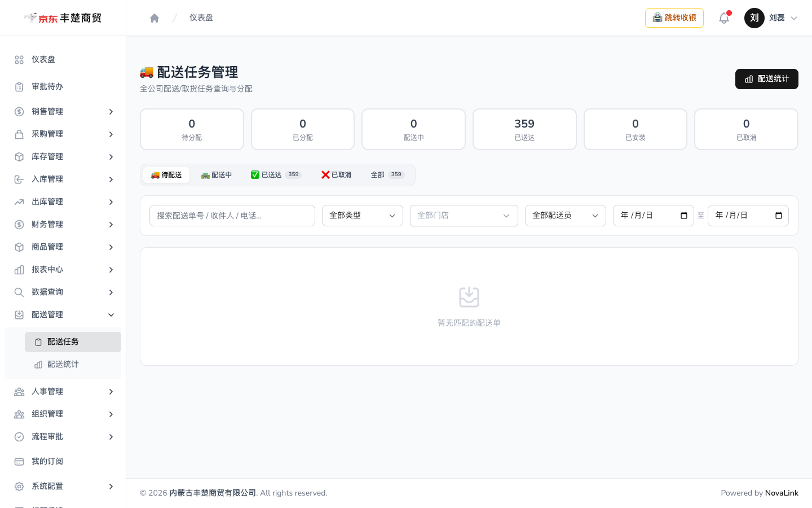This screenshot has height=508, width=812.
Task: Open user menu chevron next to 刘磊
Action: click(794, 18)
